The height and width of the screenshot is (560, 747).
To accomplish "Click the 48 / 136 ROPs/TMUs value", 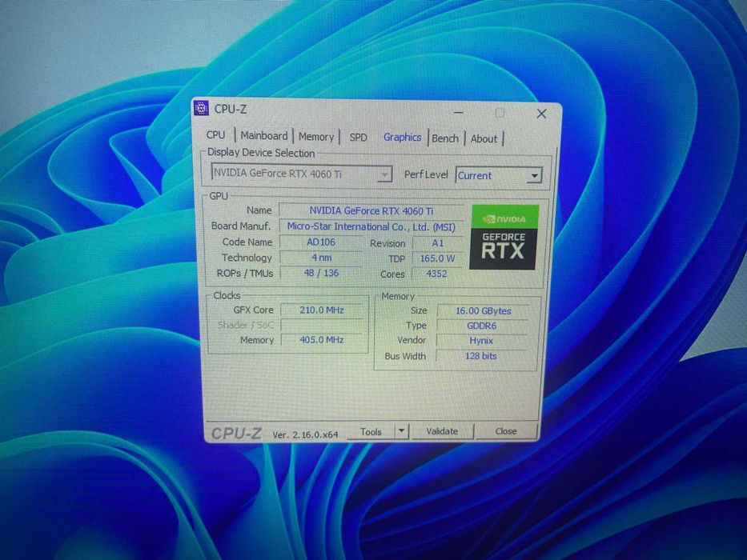I will (x=321, y=274).
